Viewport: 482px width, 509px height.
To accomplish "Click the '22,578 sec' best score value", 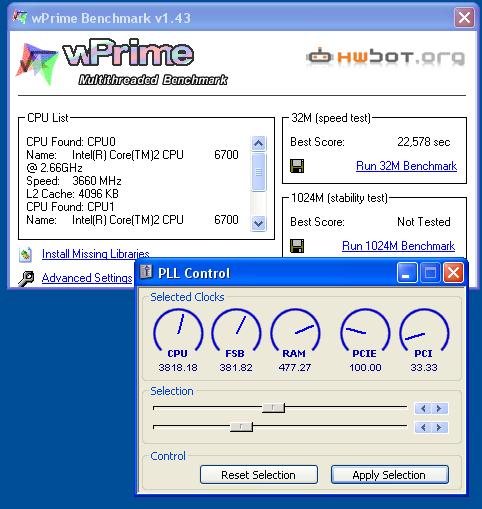I will pos(423,142).
